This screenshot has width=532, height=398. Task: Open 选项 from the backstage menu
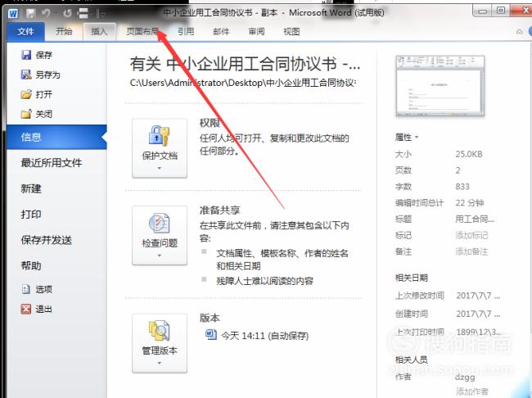37,289
